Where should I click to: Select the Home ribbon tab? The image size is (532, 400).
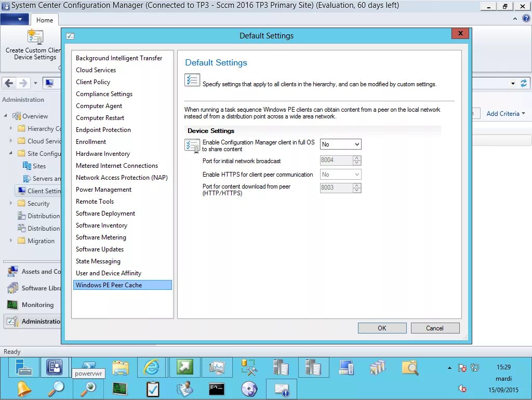(45, 20)
